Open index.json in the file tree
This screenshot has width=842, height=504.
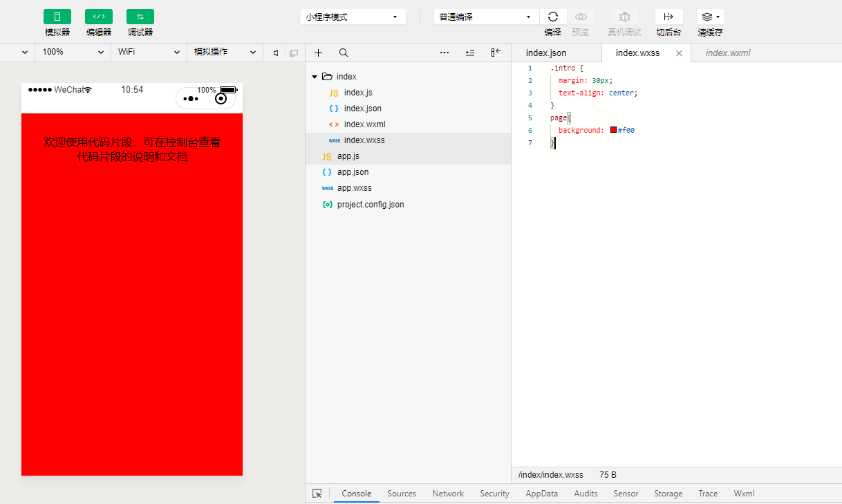pyautogui.click(x=408, y=109)
